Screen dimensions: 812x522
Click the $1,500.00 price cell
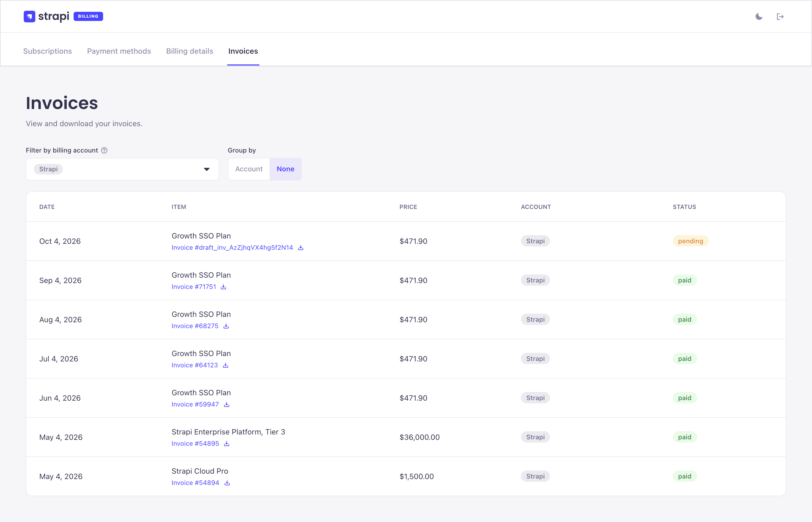416,477
